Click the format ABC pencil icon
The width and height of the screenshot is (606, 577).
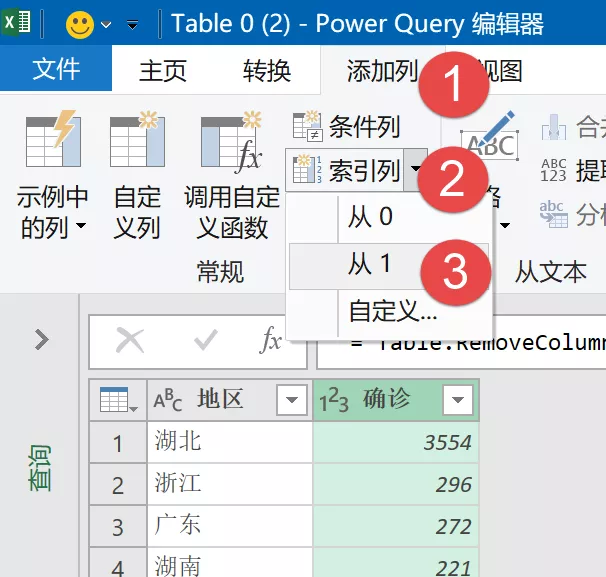pyautogui.click(x=490, y=137)
